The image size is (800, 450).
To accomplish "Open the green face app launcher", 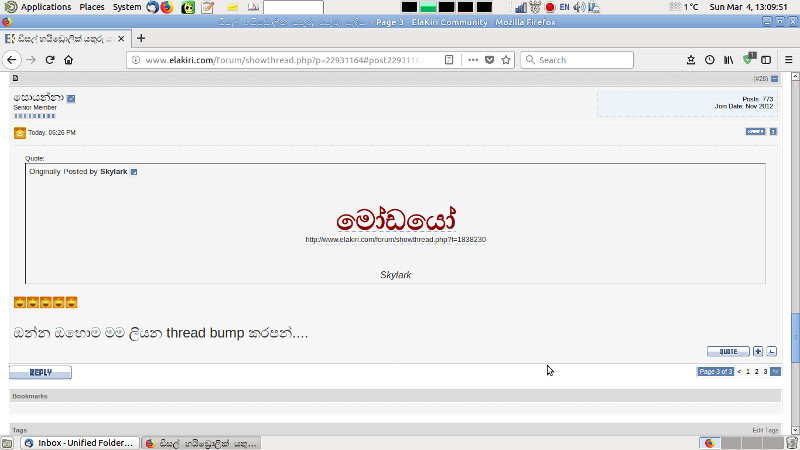I will tap(188, 7).
